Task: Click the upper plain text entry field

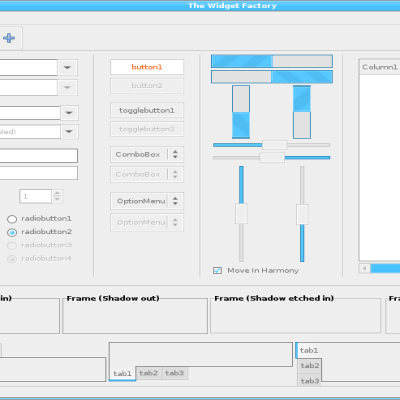Action: [x=39, y=156]
